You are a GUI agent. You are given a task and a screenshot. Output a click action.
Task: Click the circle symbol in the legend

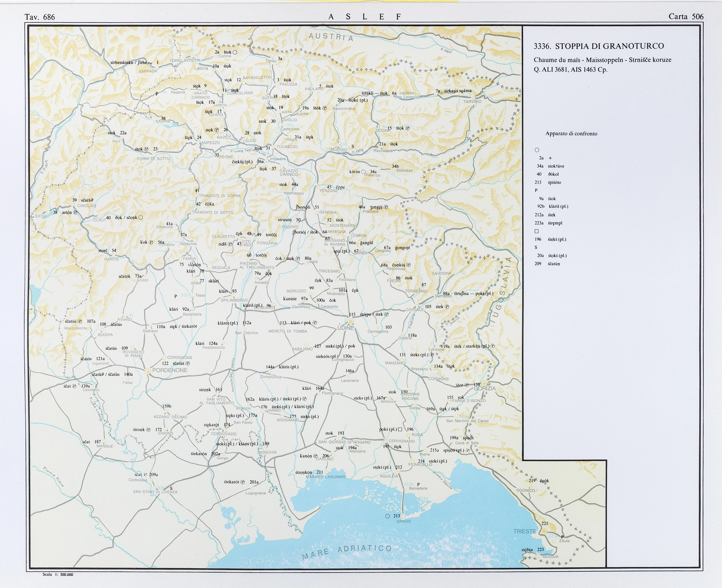pos(537,150)
